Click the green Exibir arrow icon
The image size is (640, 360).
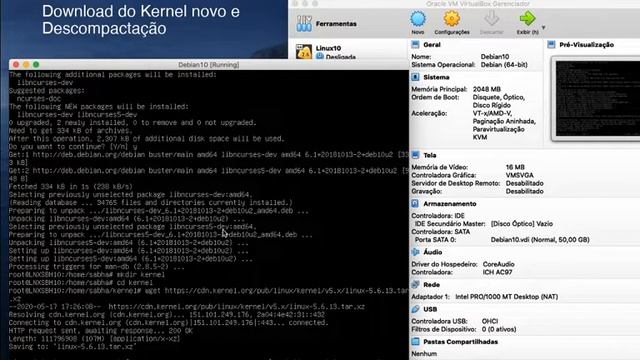[527, 19]
